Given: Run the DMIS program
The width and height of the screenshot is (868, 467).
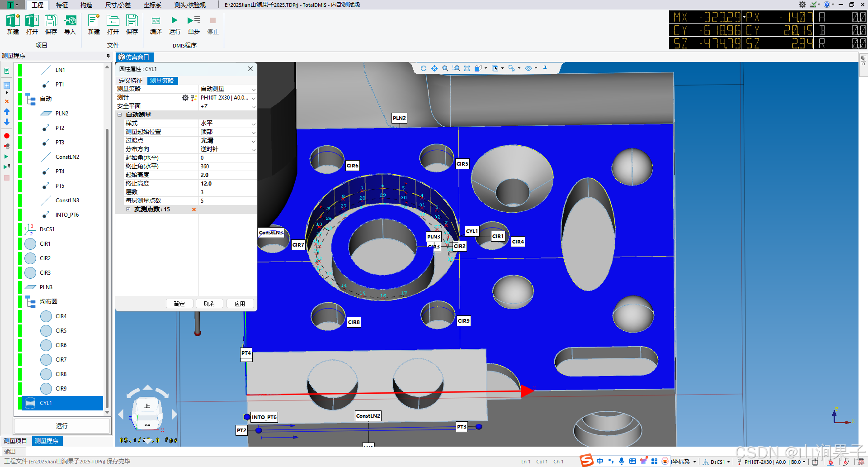Looking at the screenshot, I should 175,24.
